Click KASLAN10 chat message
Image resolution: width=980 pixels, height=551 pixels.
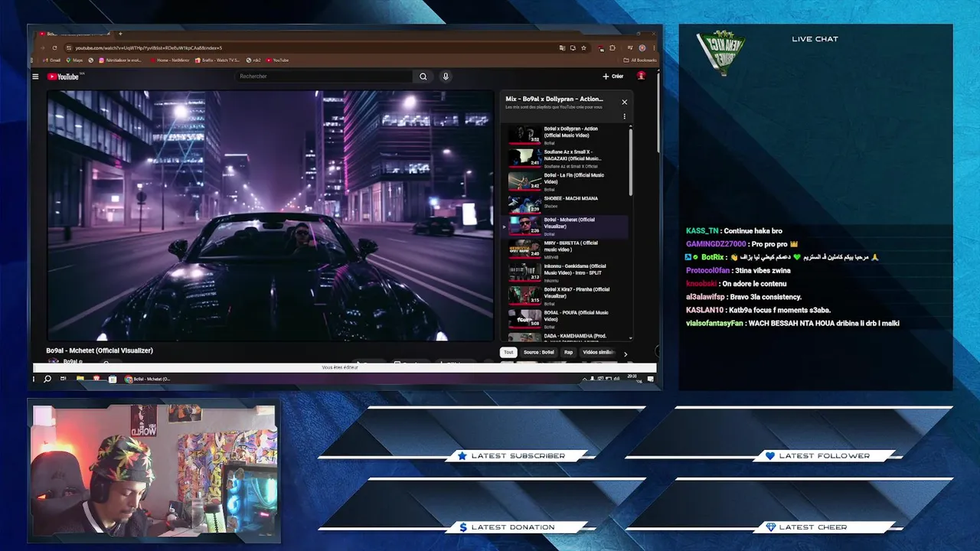point(759,310)
